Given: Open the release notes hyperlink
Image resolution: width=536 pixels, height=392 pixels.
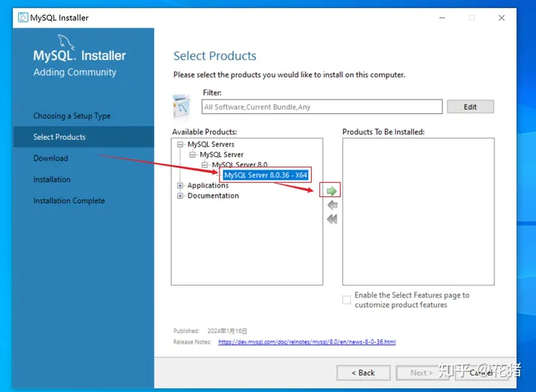Looking at the screenshot, I should pyautogui.click(x=307, y=342).
